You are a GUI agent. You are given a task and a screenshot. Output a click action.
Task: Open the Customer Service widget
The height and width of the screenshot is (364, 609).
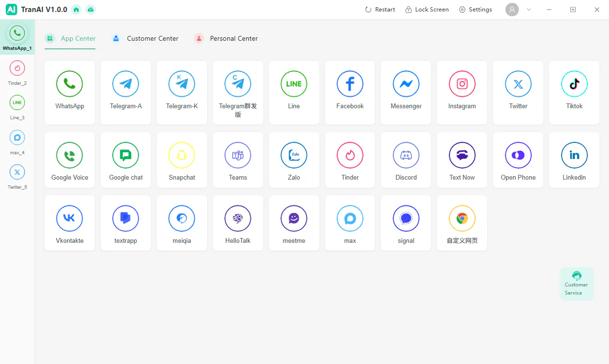point(576,284)
